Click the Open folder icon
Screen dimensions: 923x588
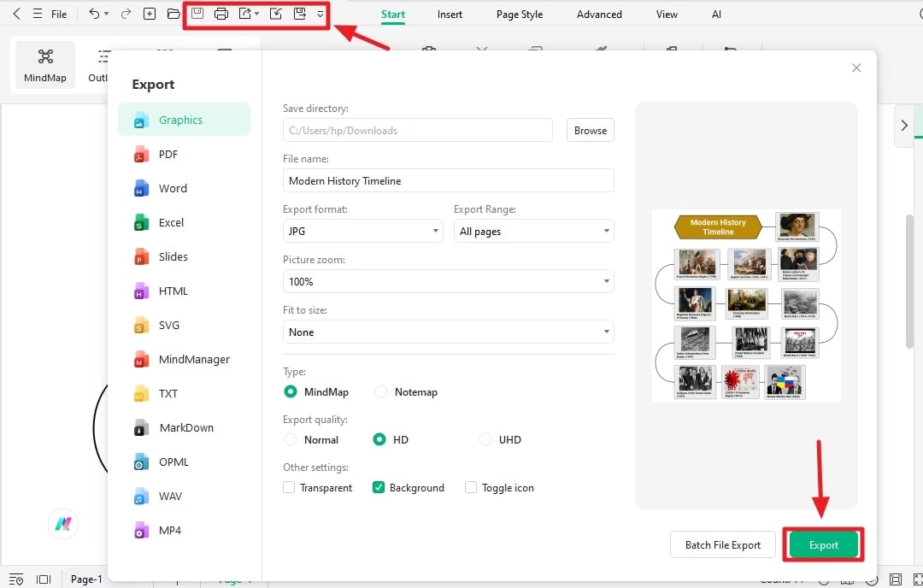173,14
